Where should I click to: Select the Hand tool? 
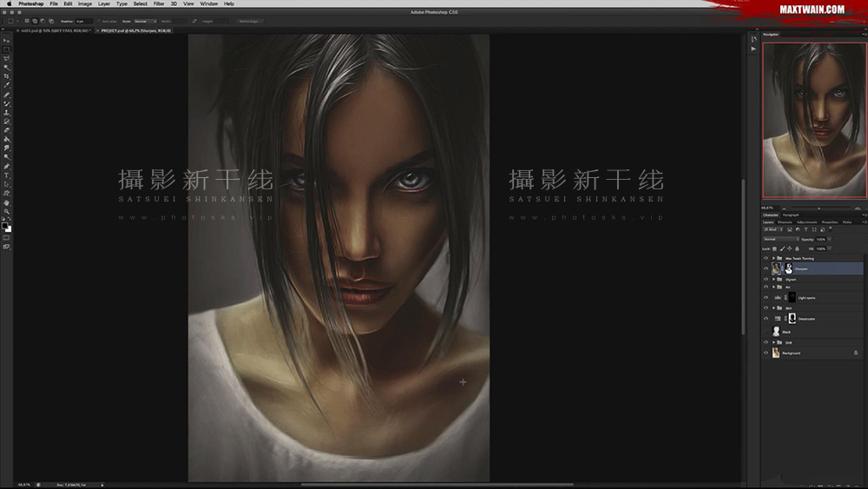tap(7, 203)
